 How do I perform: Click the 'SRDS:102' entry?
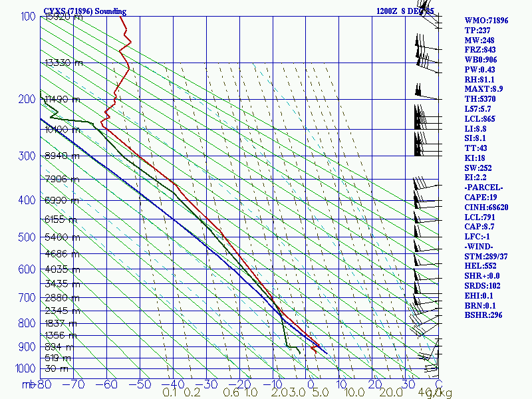tap(482, 286)
